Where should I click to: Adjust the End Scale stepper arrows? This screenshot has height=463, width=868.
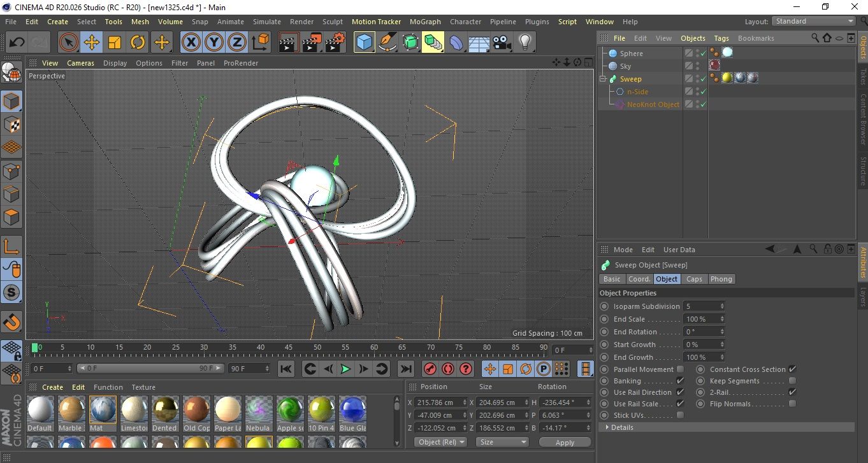tap(722, 319)
